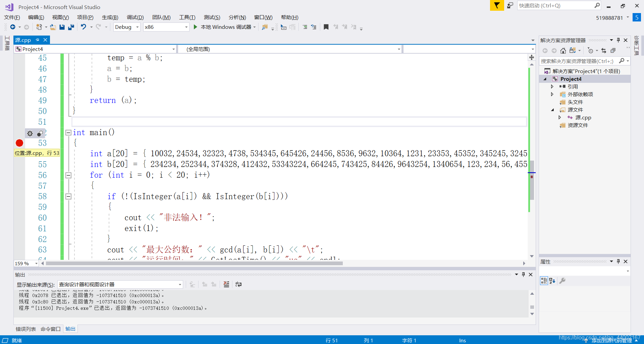
Task: Click the editor horizontal scrollbar thumb
Action: 195,264
